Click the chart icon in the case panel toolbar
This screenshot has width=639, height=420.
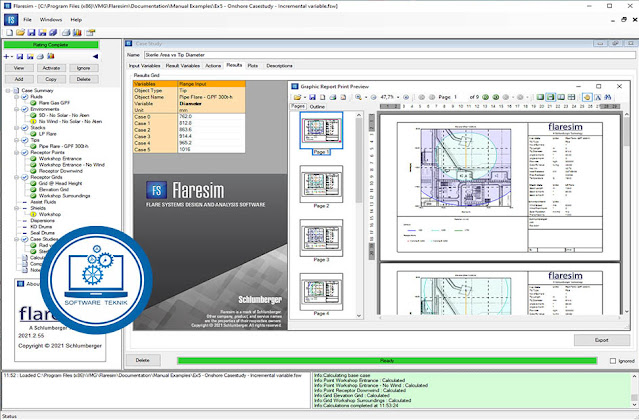tap(51, 57)
